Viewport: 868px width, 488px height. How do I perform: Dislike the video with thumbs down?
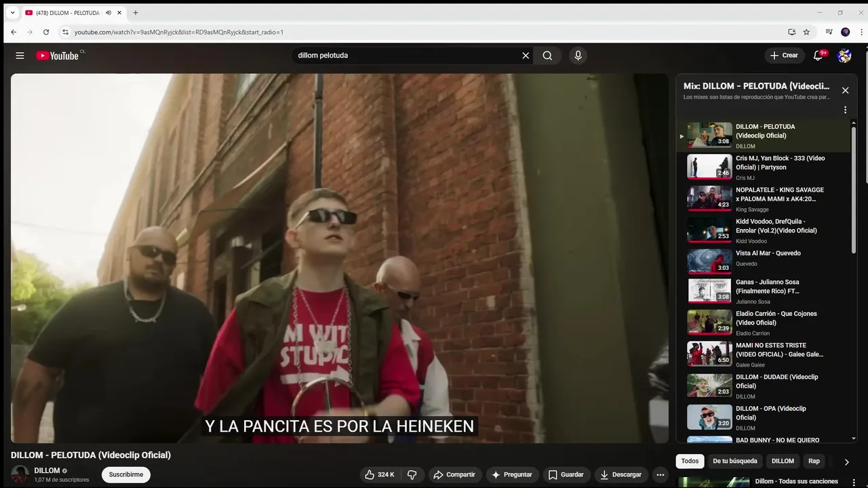(x=412, y=474)
